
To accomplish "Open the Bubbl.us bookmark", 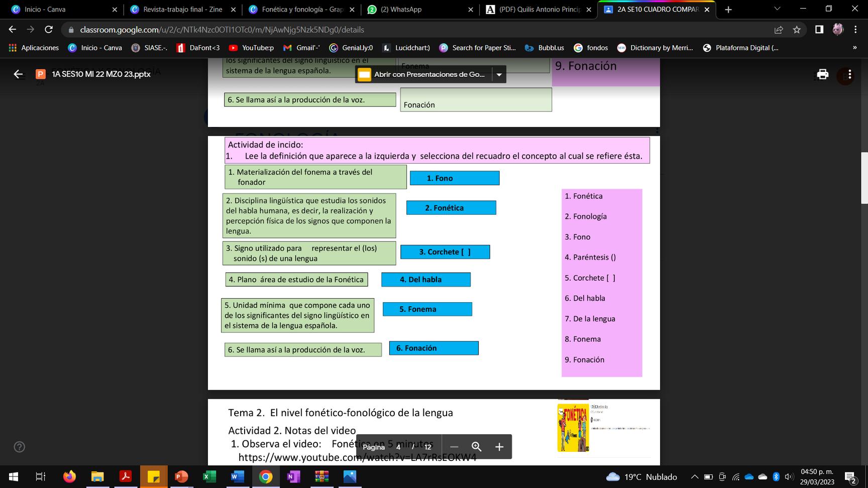I will 545,48.
